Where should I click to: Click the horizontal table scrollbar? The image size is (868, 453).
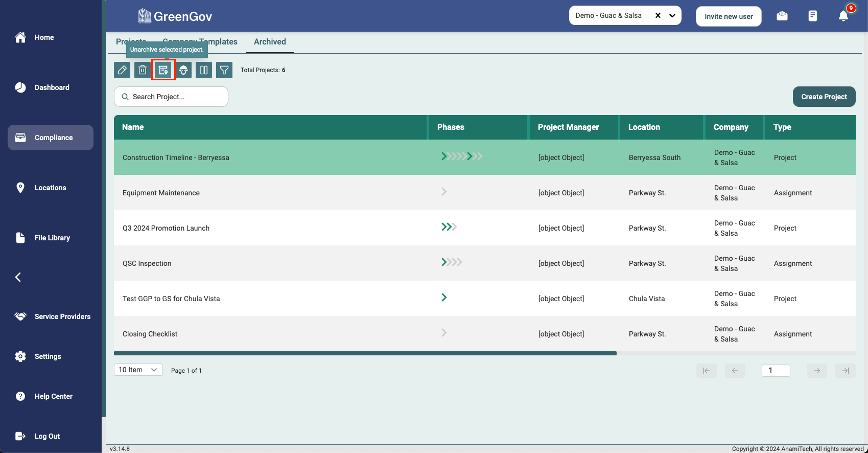tap(365, 353)
